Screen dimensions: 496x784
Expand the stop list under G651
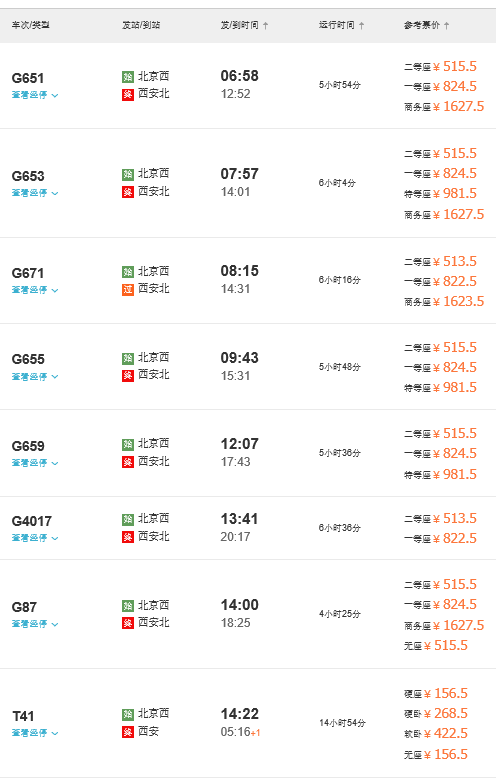tap(35, 95)
